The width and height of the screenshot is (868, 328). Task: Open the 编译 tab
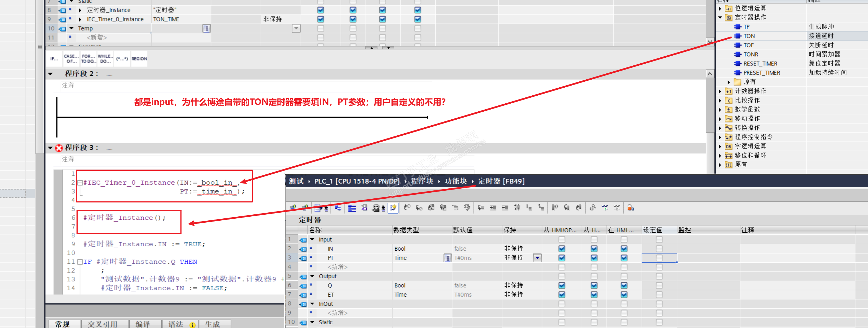pos(143,324)
